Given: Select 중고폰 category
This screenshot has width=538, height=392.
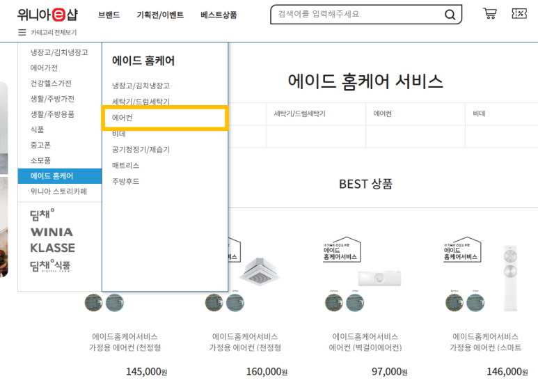Looking at the screenshot, I should pyautogui.click(x=40, y=145).
